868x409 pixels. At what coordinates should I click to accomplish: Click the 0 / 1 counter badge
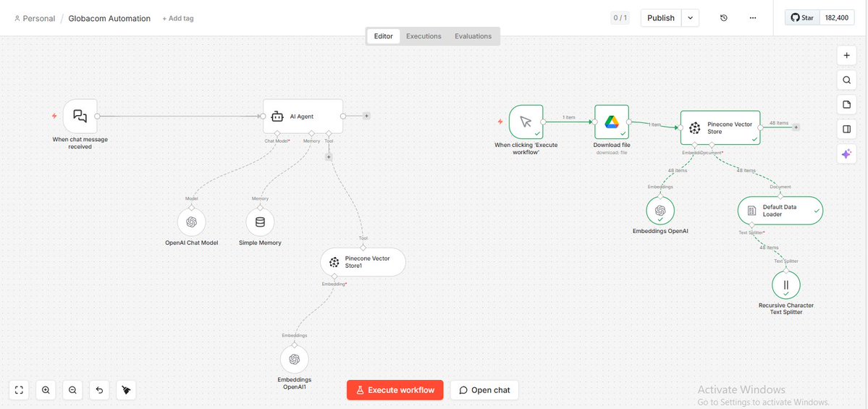point(620,17)
